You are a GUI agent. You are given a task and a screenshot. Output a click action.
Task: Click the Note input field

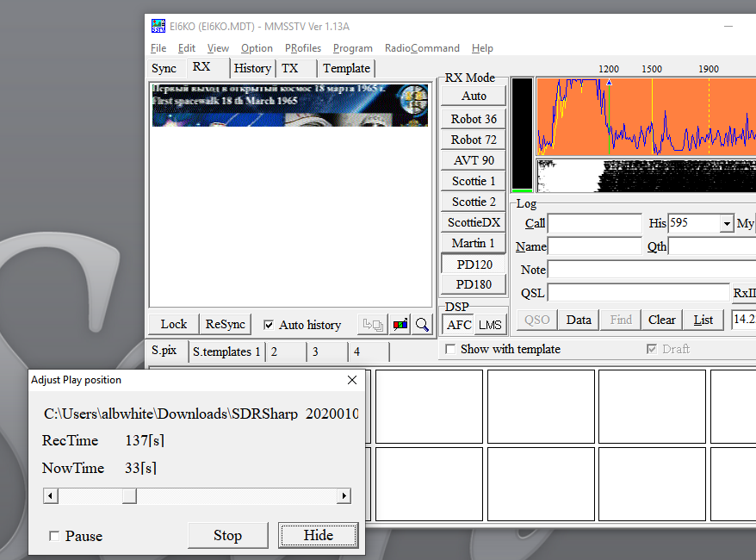652,270
